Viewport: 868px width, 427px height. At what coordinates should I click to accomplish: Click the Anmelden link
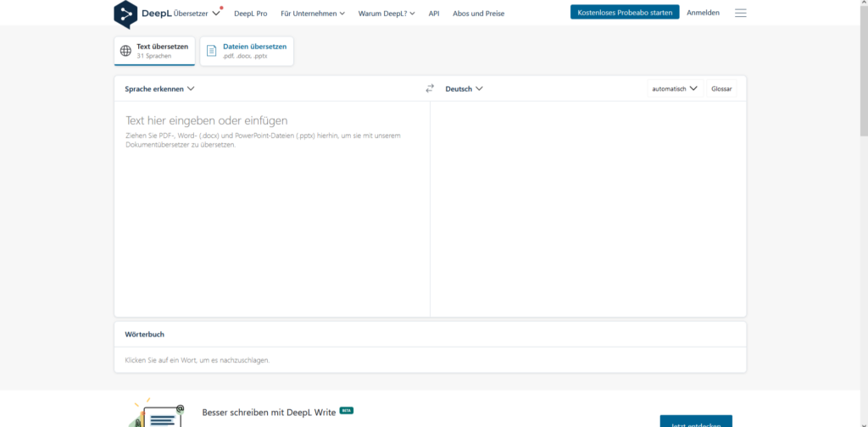tap(703, 12)
